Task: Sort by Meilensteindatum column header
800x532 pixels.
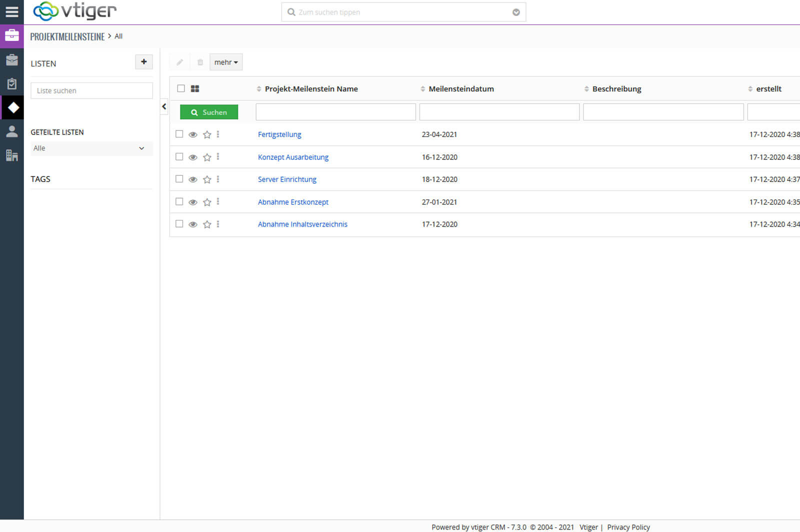Action: click(460, 89)
